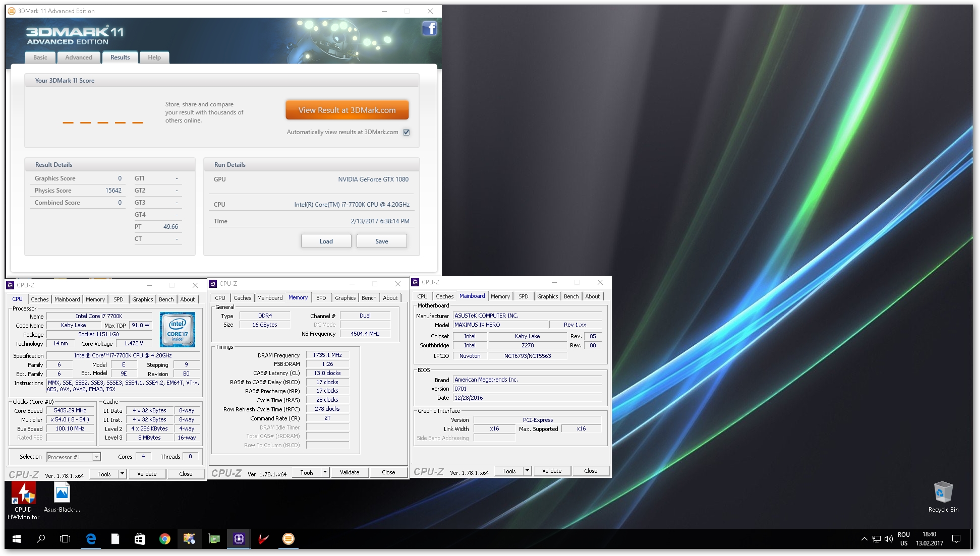Image resolution: width=980 pixels, height=556 pixels.
Task: Click the CPU-Z Mainboard window title icon
Action: click(x=415, y=282)
